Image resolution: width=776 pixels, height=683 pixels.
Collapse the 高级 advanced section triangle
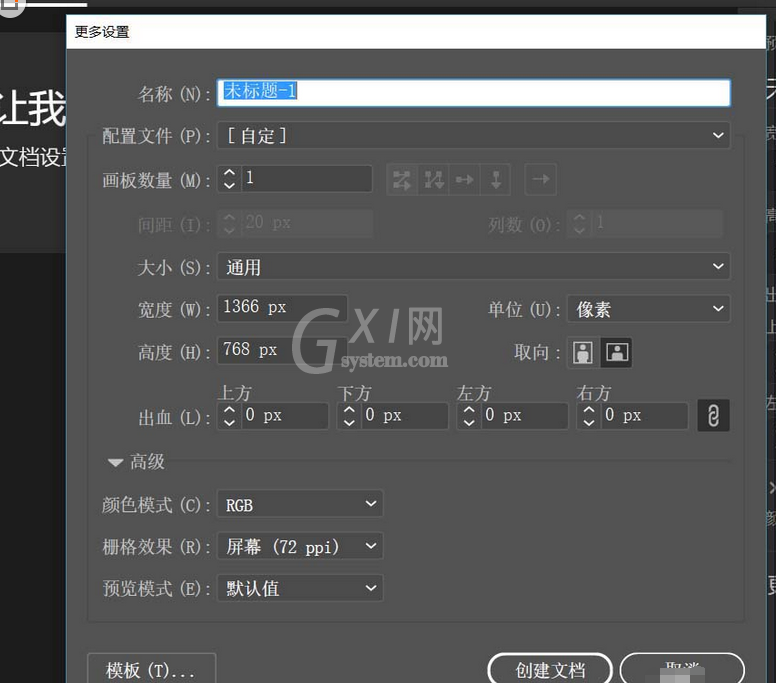coord(115,463)
